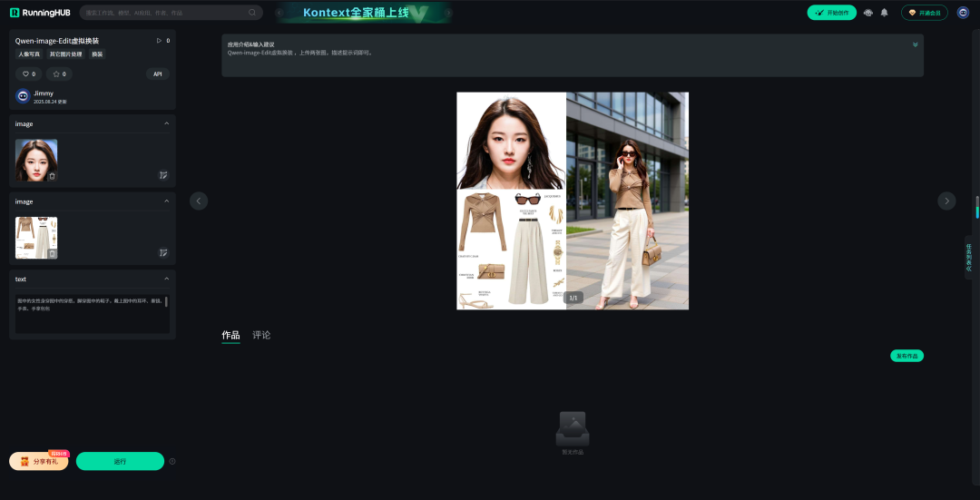Show the next result image
This screenshot has height=500, width=980.
[946, 201]
